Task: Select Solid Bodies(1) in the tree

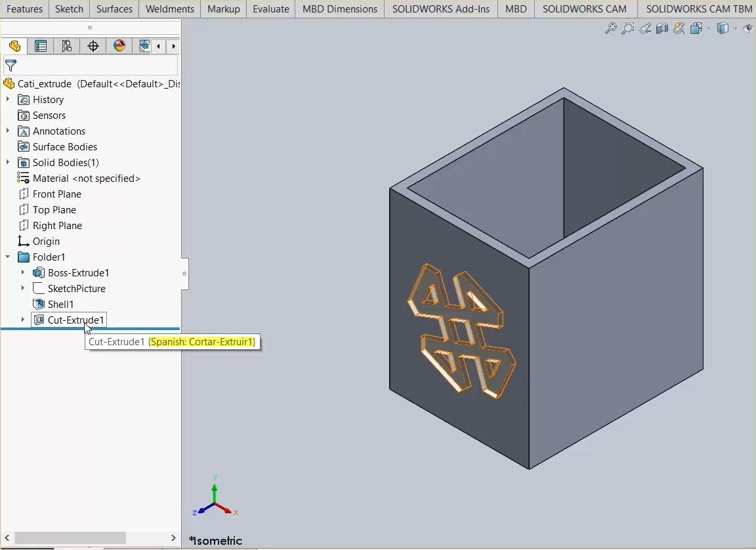Action: pos(66,163)
